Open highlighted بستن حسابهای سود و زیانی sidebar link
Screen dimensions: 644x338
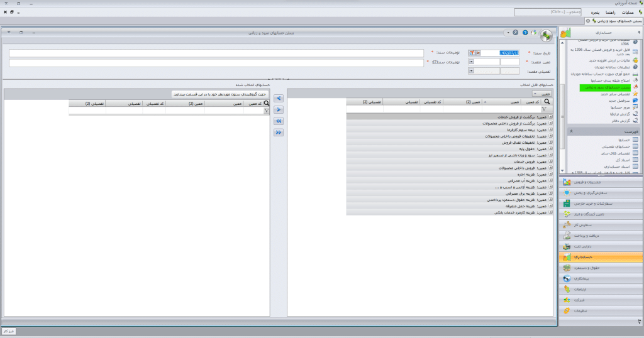(x=605, y=87)
